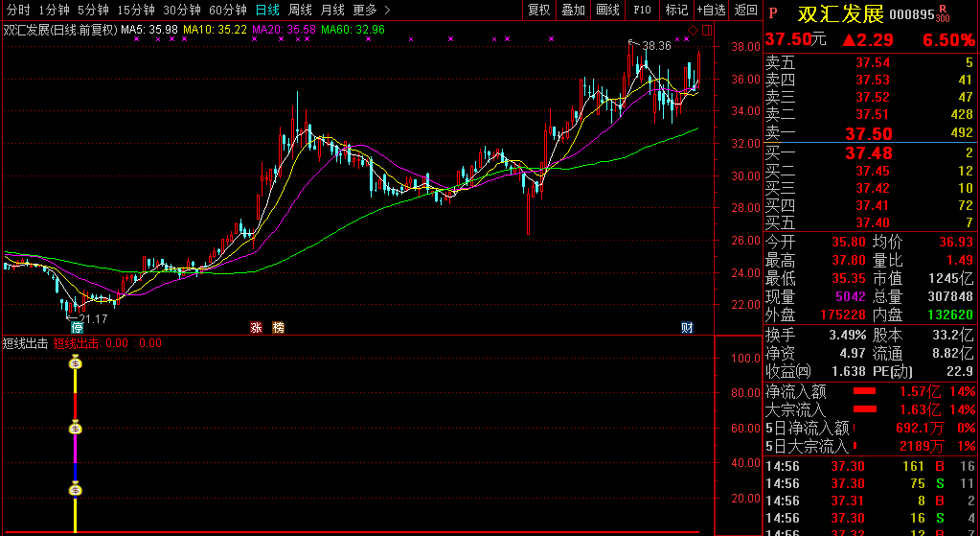The height and width of the screenshot is (536, 980).
Task: Open the 复权 price adjustment option
Action: click(538, 10)
